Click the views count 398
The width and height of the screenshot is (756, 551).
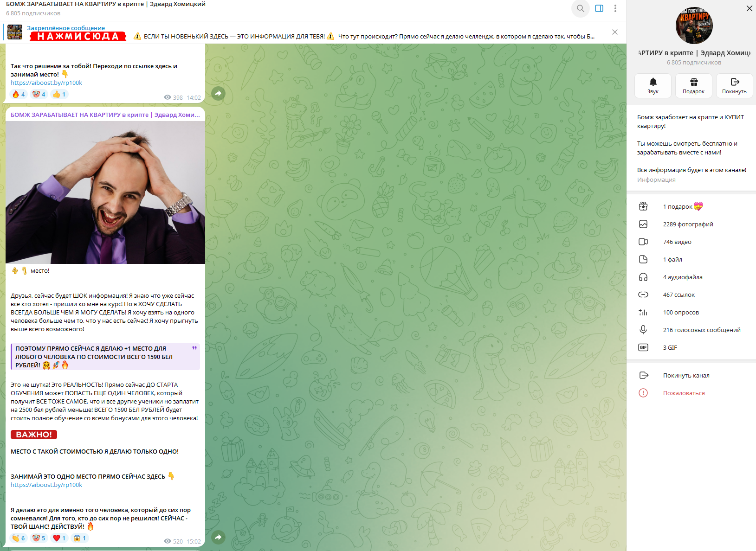click(174, 97)
